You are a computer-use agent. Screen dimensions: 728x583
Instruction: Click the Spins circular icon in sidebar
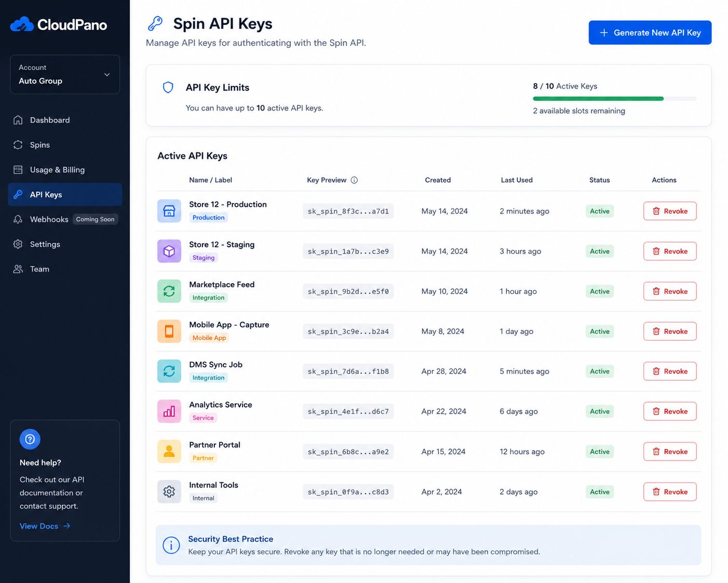[18, 145]
